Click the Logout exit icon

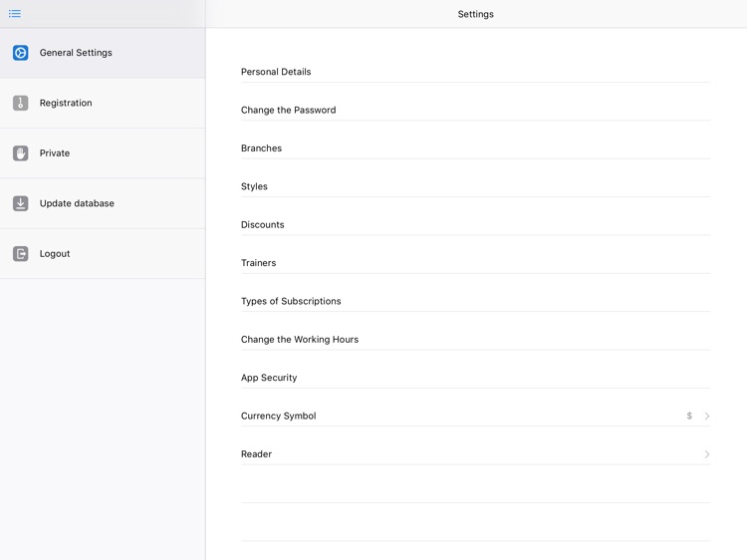pos(21,253)
